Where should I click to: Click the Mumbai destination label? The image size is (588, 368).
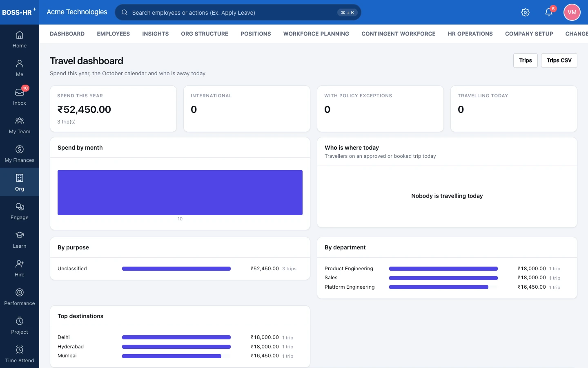(x=67, y=356)
